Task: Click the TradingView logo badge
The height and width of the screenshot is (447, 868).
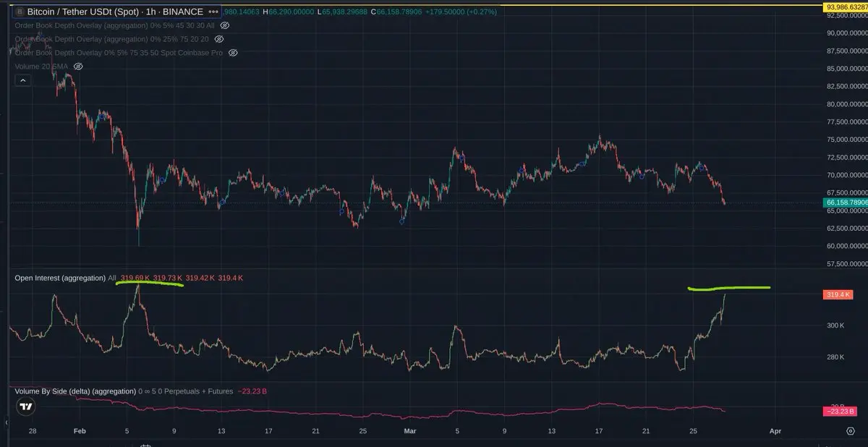Action: click(x=26, y=406)
